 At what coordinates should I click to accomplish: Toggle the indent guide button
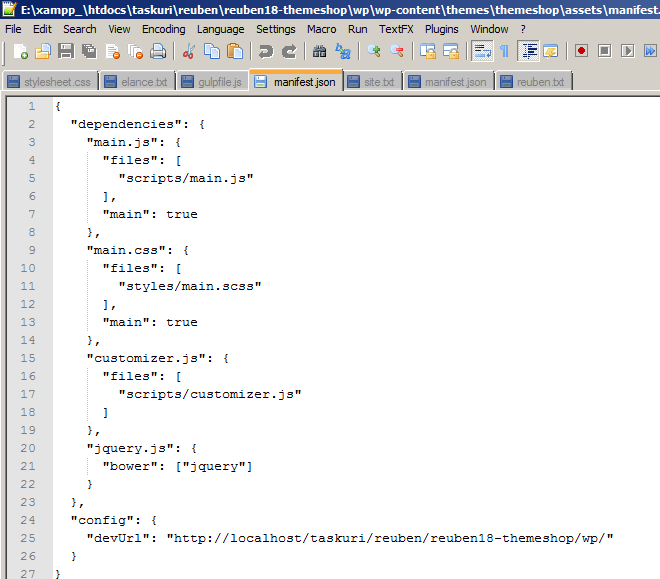(528, 51)
